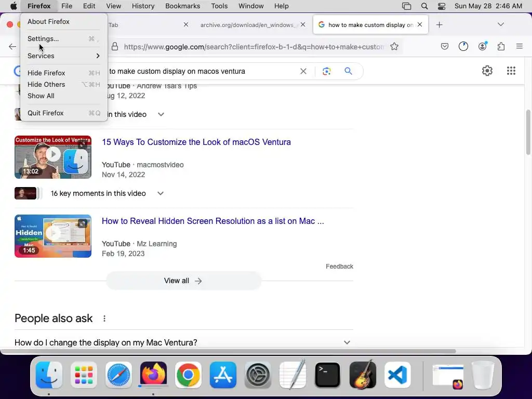Choose Hide Others menu item
532x399 pixels.
pos(64,85)
